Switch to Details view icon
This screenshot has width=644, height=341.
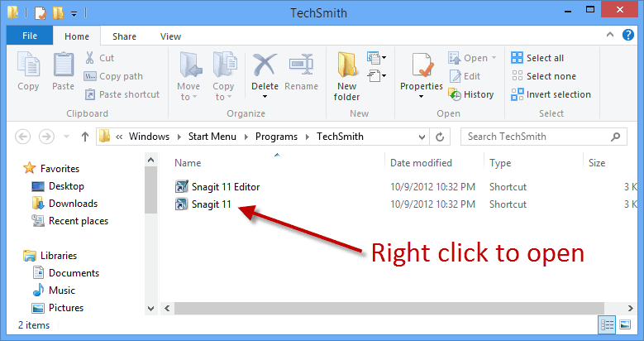(x=607, y=324)
